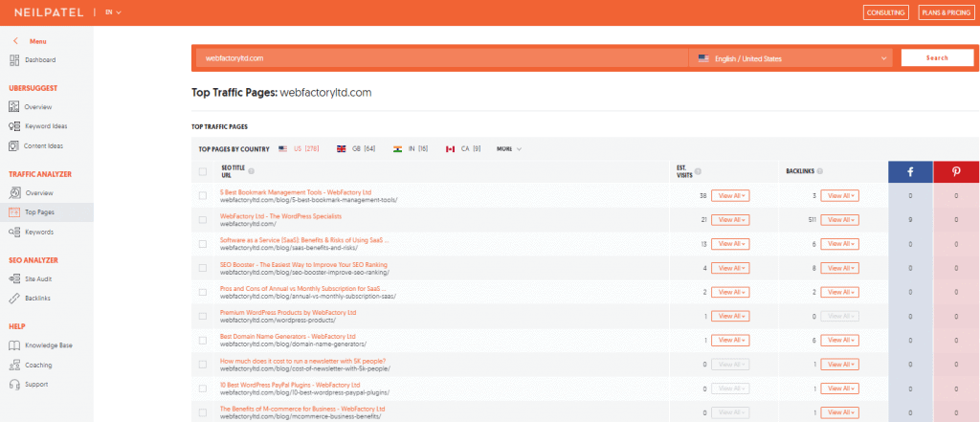Viewport: 980px width, 422px height.
Task: Click the info icon beside Est. Visits
Action: (698, 171)
